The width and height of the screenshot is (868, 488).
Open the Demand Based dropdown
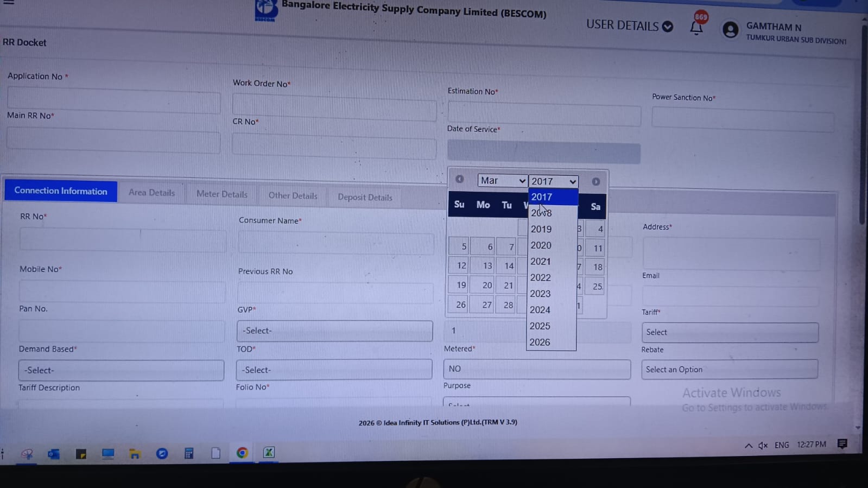[x=121, y=370]
